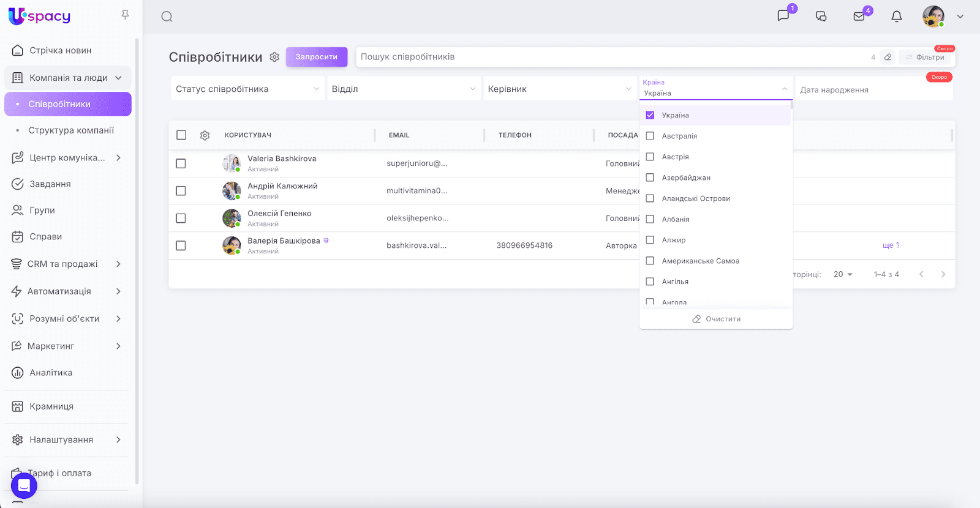Viewport: 980px width, 508px height.
Task: Open the Статус співробітника dropdown
Action: tap(247, 89)
